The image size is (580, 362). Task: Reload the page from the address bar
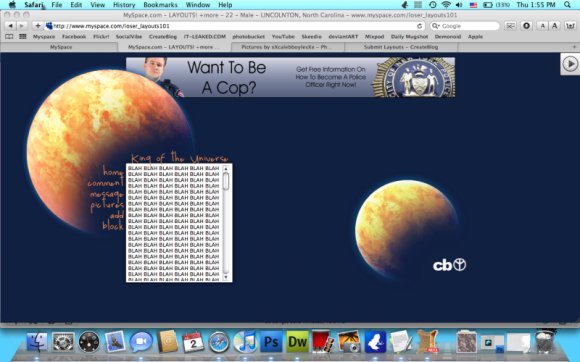coord(419,26)
